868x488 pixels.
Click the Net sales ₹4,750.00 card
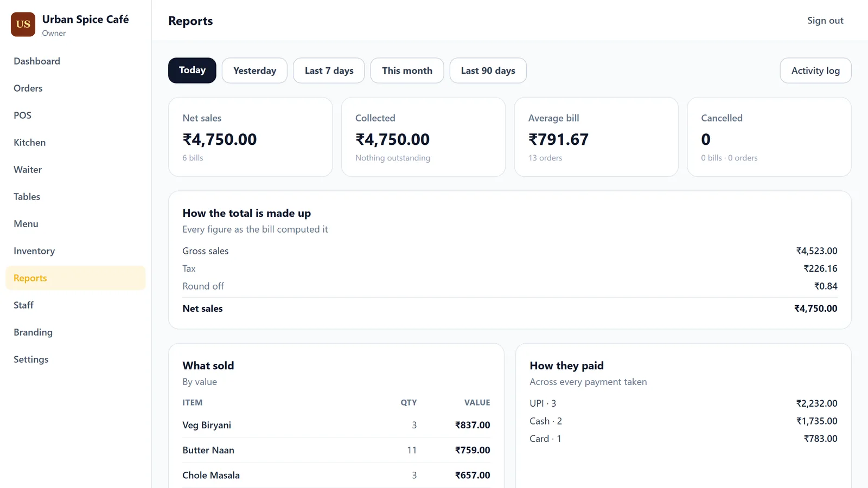point(250,137)
